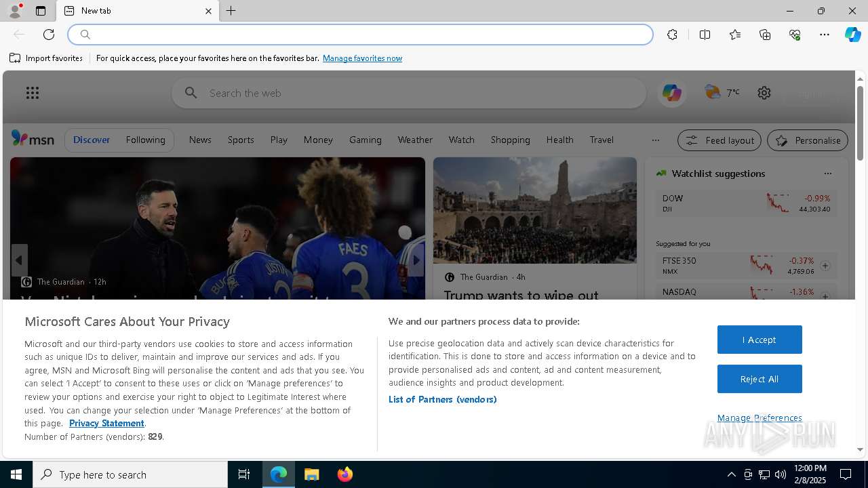The width and height of the screenshot is (868, 488).
Task: Toggle Split screen view
Action: (x=705, y=35)
